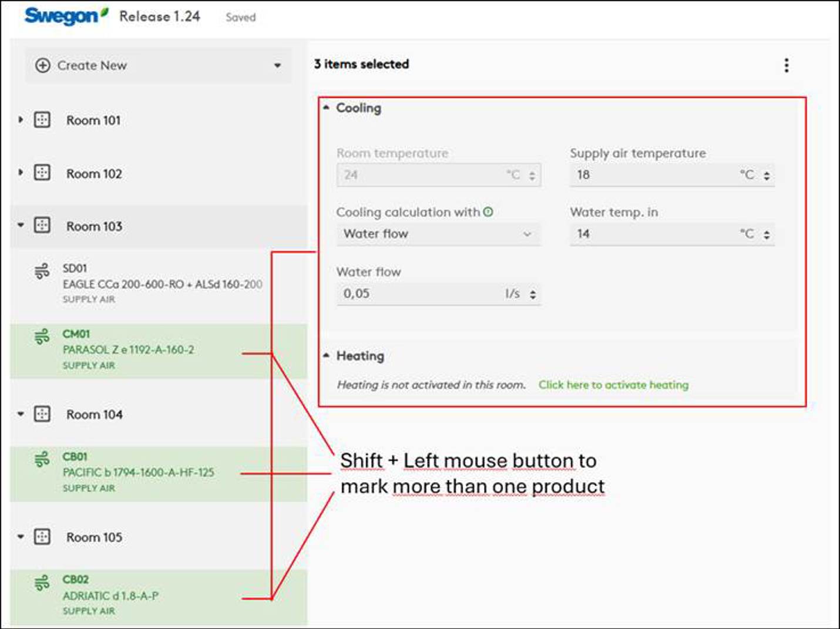
Task: Click the info icon beside Cooling calculation with
Action: click(x=488, y=212)
